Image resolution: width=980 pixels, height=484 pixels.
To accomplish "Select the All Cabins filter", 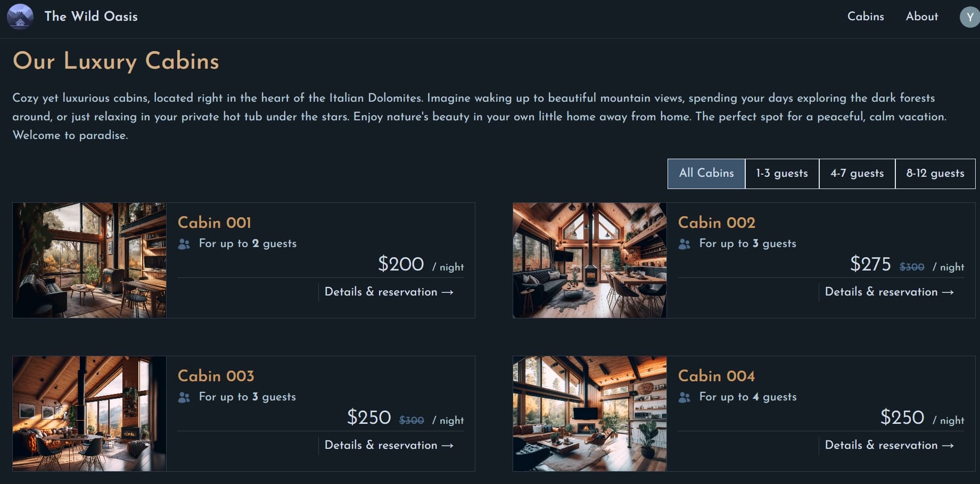I will click(706, 174).
